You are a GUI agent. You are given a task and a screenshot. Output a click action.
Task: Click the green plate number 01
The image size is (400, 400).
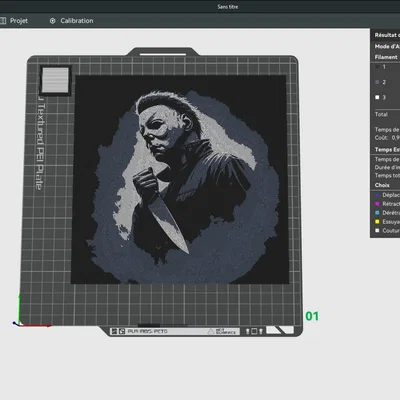click(312, 316)
